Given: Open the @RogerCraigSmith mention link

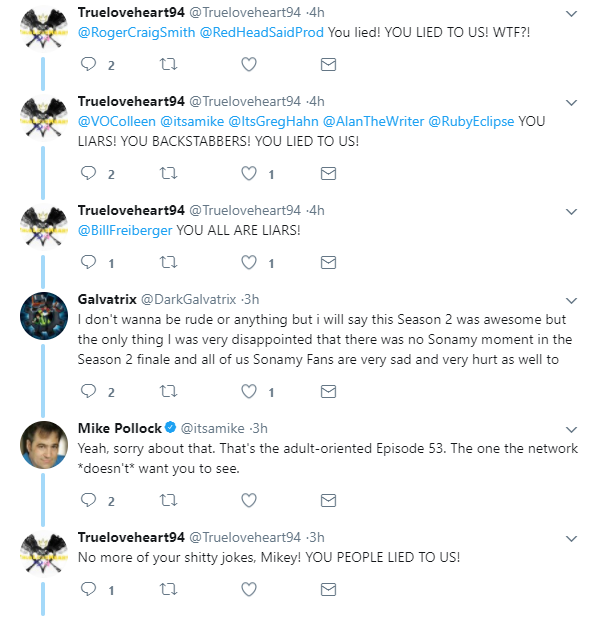Looking at the screenshot, I should click(x=137, y=32).
